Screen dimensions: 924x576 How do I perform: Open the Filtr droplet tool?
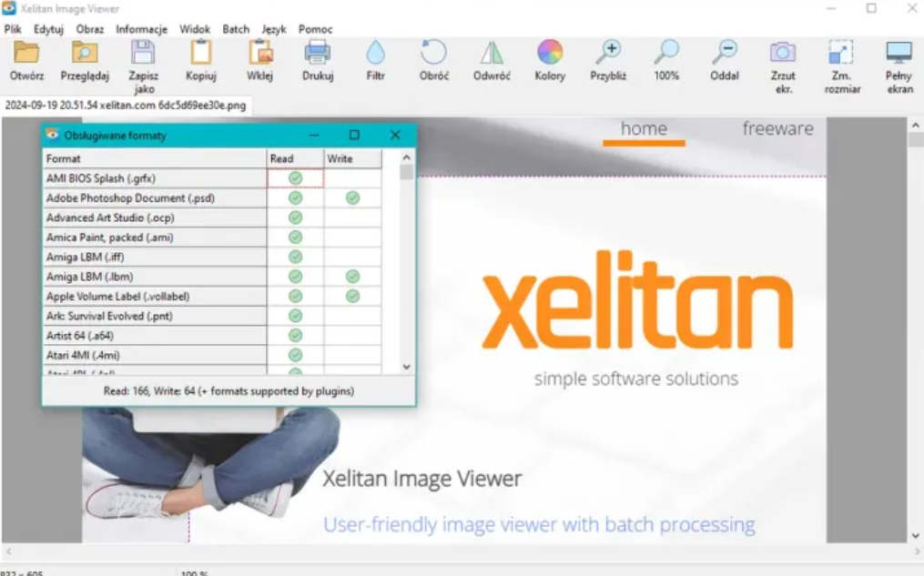pyautogui.click(x=375, y=53)
